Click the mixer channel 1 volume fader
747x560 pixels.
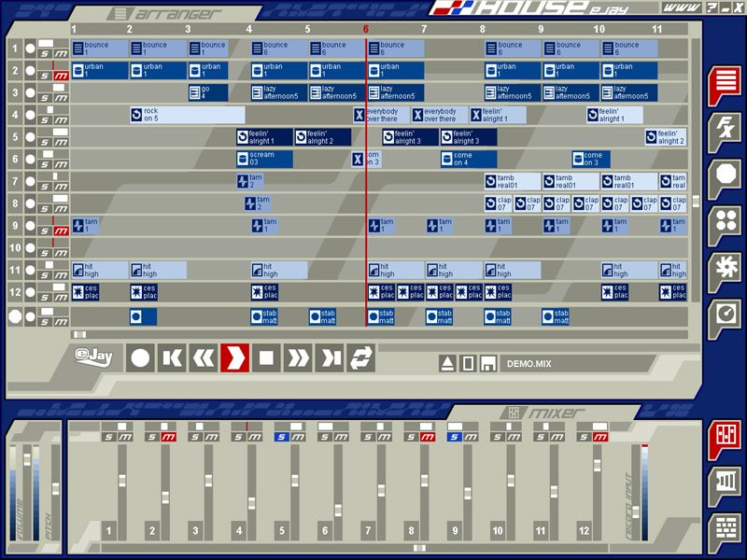(120, 481)
